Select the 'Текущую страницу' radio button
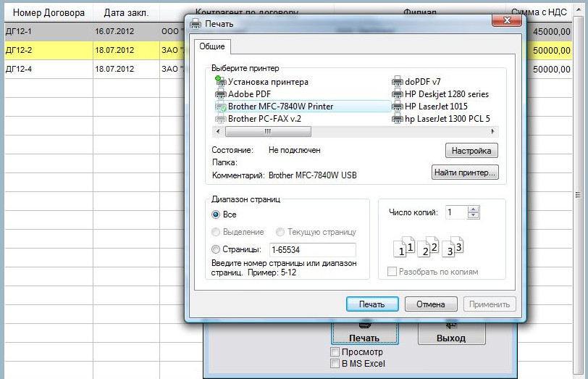Viewport: 588px width, 379px height. (x=280, y=232)
